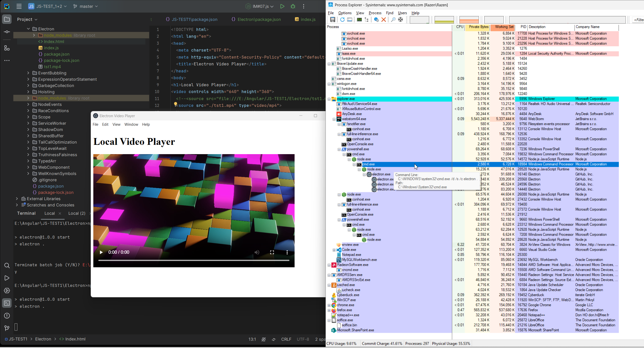Mute the video player volume
The image size is (644, 348).
tap(257, 252)
